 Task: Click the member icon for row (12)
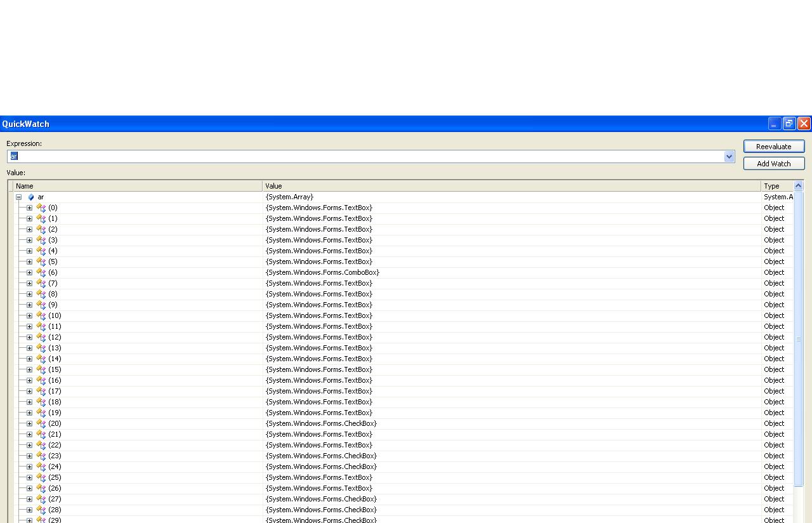coord(41,338)
